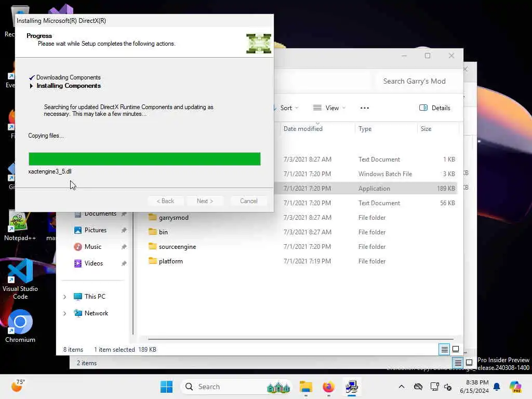The image size is (532, 399).
Task: Select the 56 KB Text Document row
Action: [365, 203]
